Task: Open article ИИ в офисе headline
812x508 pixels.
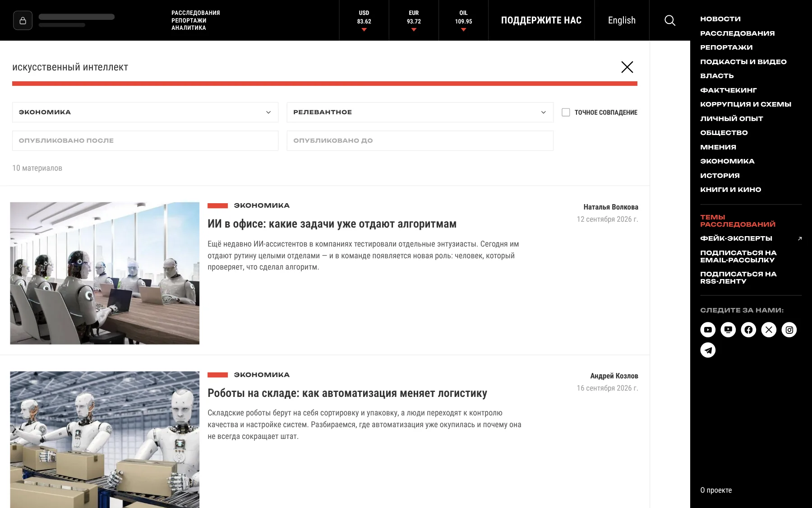Action: pyautogui.click(x=332, y=224)
